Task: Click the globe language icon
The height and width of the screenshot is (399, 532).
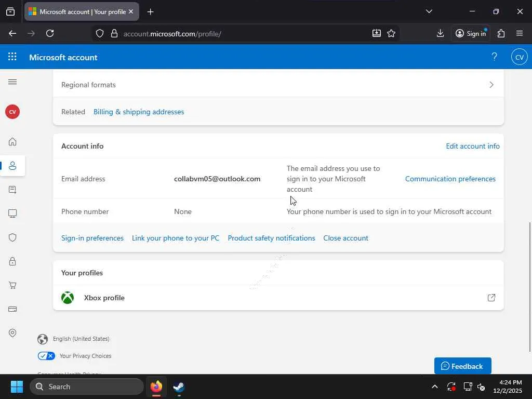Action: tap(43, 339)
